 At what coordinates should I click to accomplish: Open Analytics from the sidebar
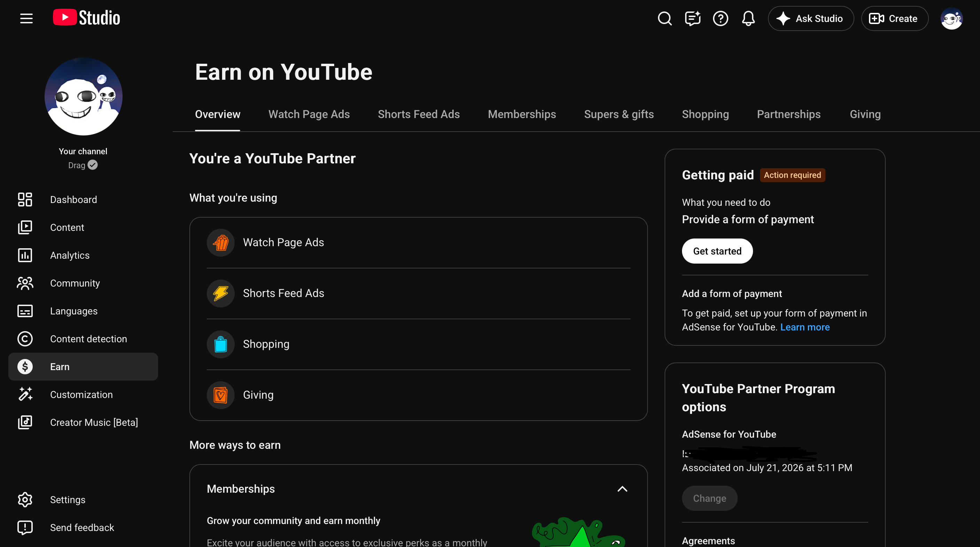click(x=83, y=255)
